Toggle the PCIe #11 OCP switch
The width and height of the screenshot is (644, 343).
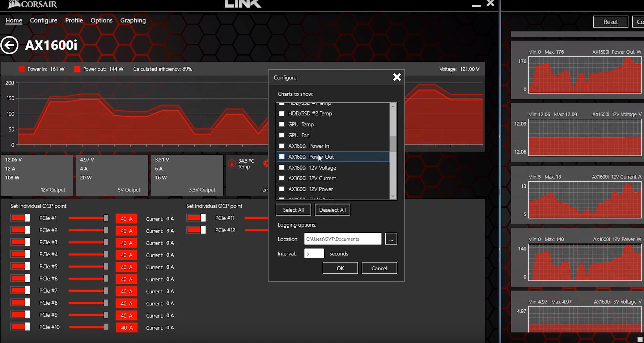pyautogui.click(x=196, y=218)
